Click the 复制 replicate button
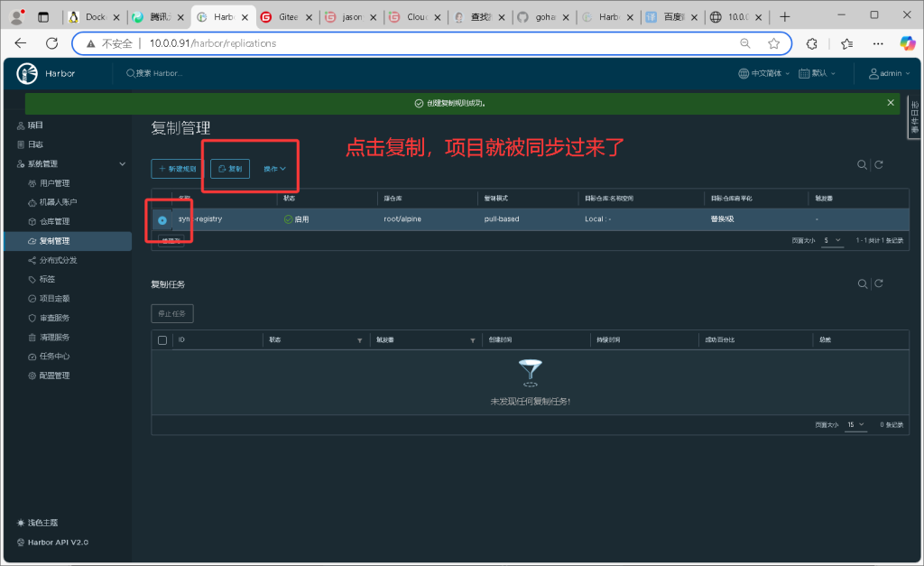Screen dimensions: 924x566 230,169
